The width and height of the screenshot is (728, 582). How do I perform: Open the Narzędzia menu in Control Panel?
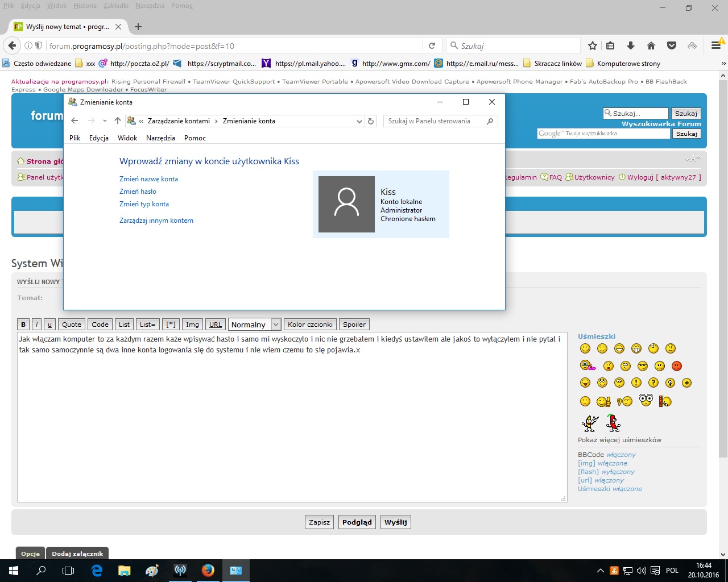[160, 138]
